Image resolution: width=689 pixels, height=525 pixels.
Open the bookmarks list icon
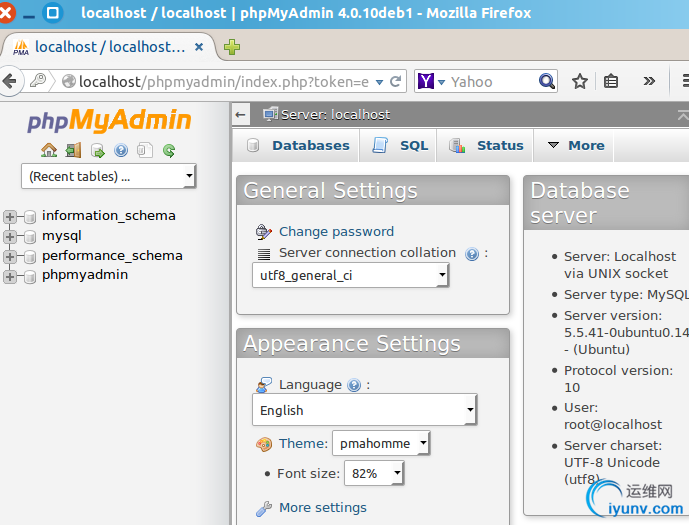click(611, 81)
